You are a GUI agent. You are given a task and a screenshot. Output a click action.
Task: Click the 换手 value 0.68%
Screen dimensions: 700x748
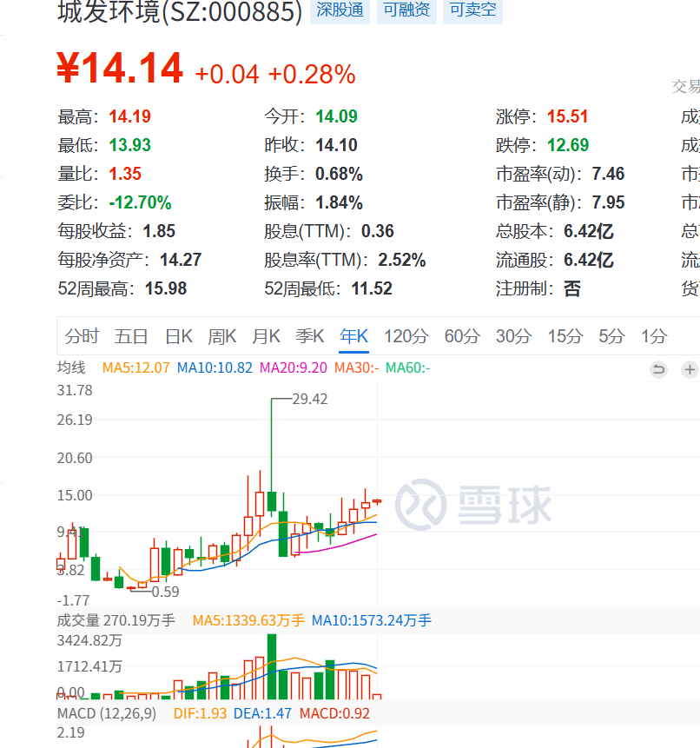click(339, 174)
